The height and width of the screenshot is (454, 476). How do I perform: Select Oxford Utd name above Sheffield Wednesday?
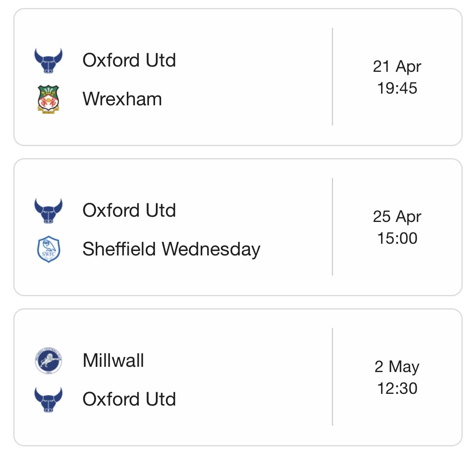(x=129, y=211)
